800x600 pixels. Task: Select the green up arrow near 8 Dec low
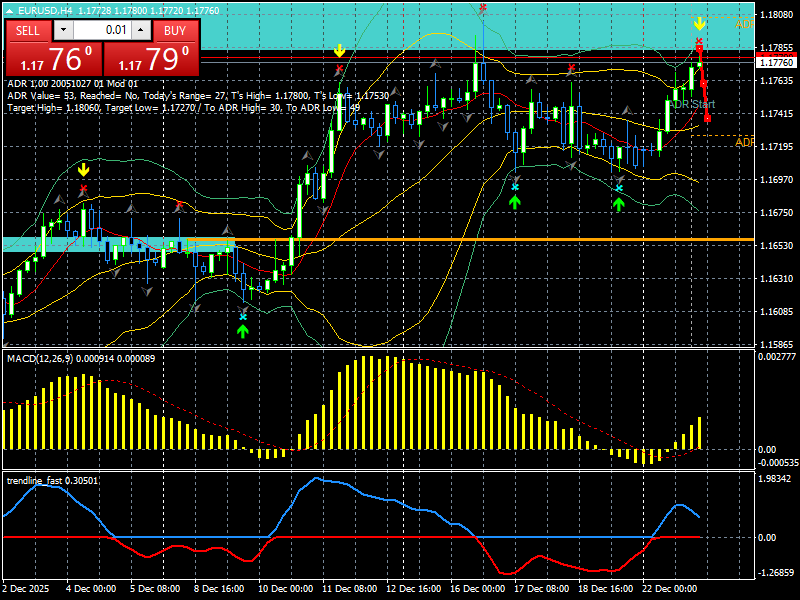pos(243,331)
